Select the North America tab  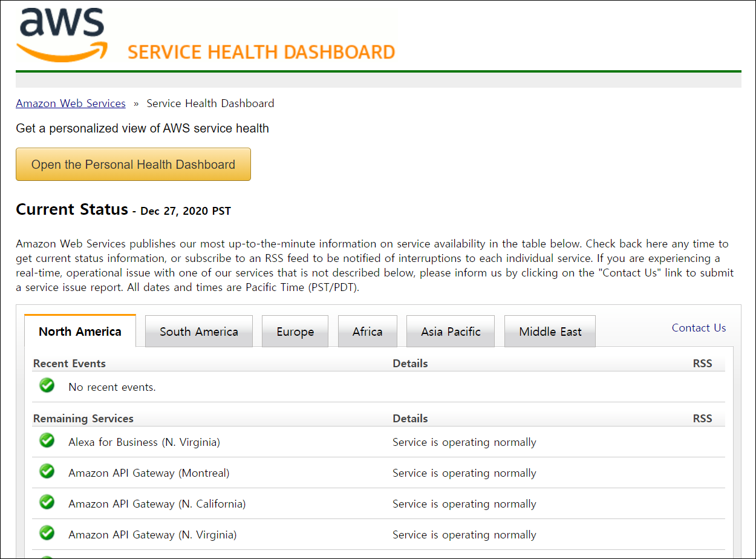click(x=80, y=332)
